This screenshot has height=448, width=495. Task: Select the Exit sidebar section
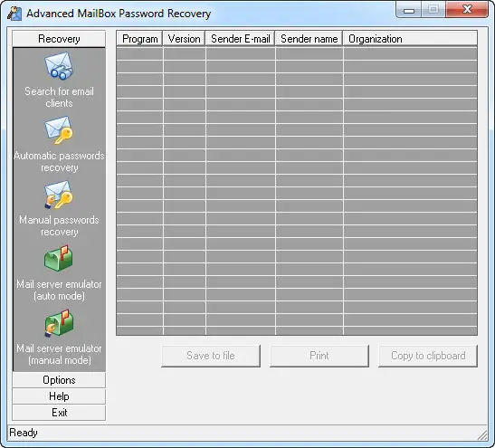click(x=59, y=413)
